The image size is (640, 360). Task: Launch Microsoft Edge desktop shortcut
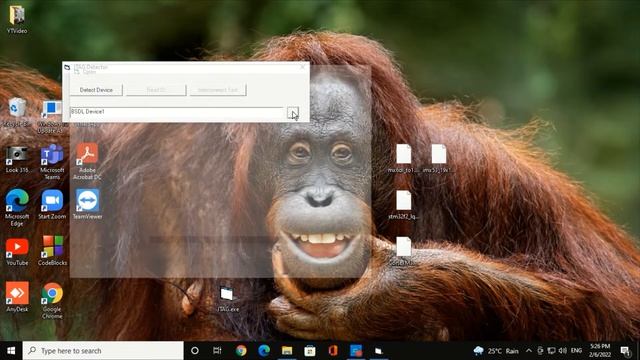coord(17,207)
